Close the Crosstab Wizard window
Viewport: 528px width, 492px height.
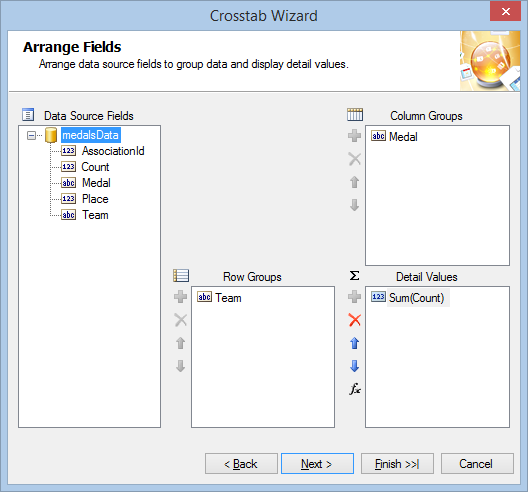pyautogui.click(x=505, y=12)
